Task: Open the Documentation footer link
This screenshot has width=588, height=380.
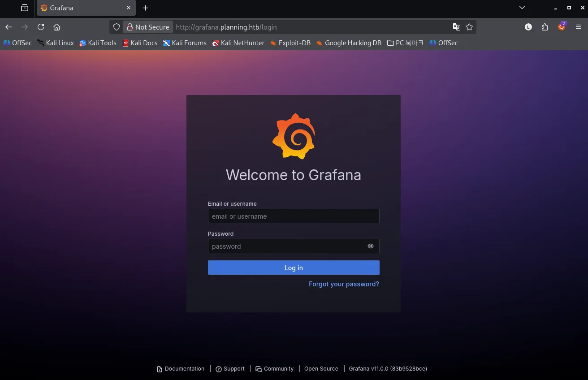Action: [181, 369]
